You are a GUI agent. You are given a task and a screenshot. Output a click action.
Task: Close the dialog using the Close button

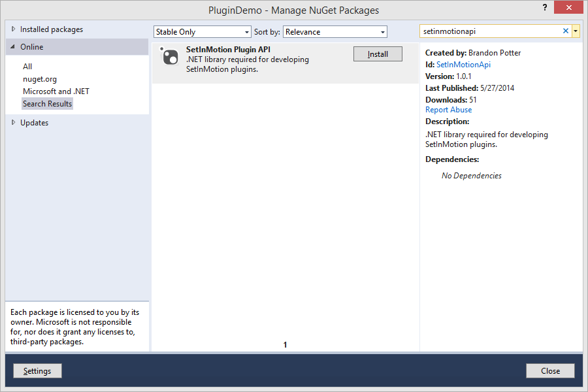[550, 370]
